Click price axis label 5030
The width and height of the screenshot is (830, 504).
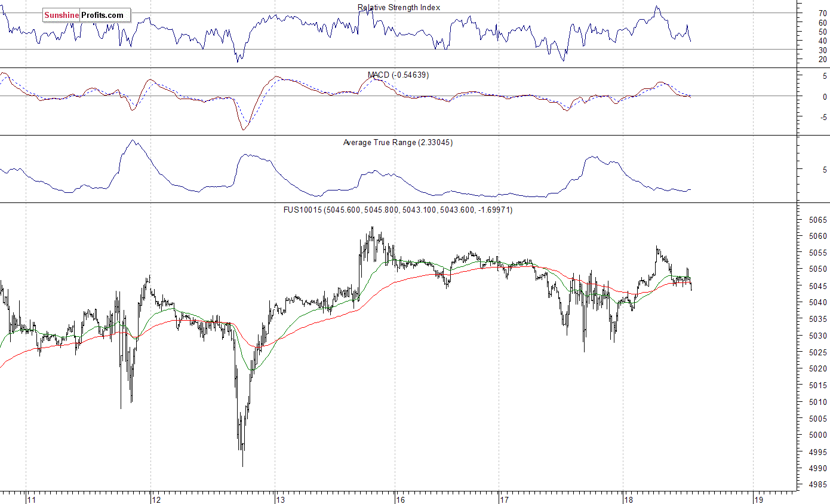point(818,336)
